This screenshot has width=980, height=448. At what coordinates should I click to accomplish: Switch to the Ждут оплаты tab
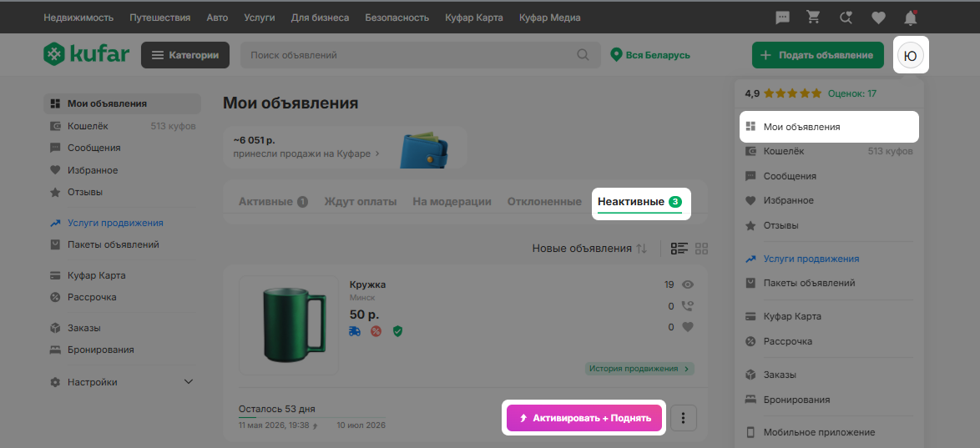(x=361, y=202)
